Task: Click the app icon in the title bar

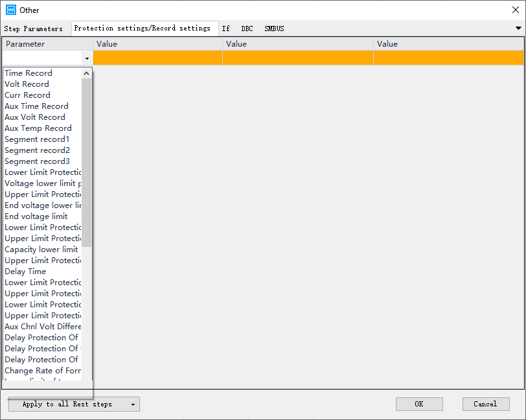Action: click(x=10, y=10)
